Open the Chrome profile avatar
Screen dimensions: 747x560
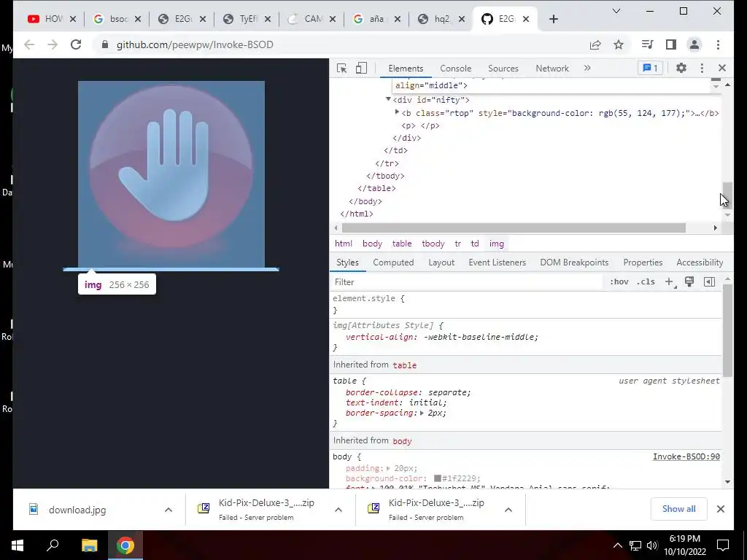[694, 44]
